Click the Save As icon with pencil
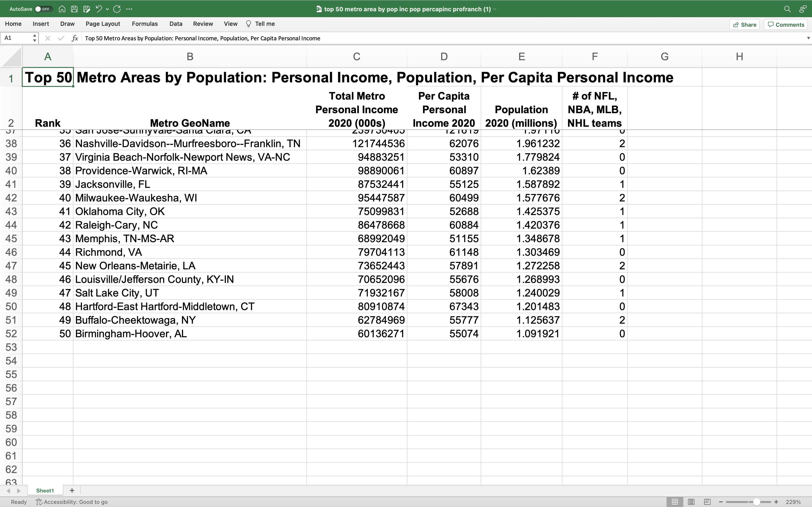 point(87,9)
